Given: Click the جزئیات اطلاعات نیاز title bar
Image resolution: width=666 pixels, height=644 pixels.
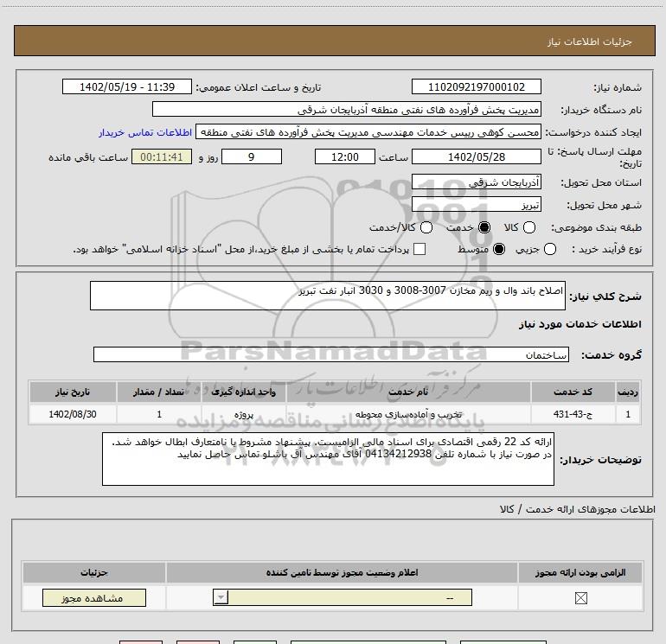Looking at the screenshot, I should (x=334, y=41).
